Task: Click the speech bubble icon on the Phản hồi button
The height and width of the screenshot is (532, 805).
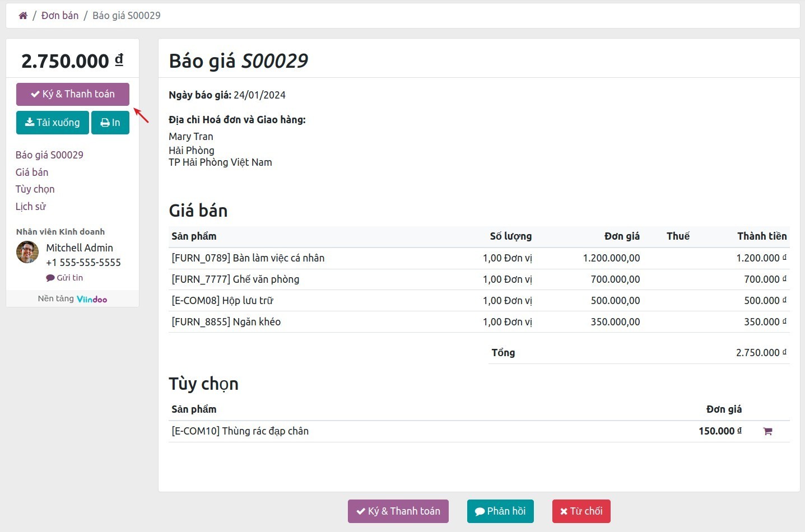Action: 480,511
